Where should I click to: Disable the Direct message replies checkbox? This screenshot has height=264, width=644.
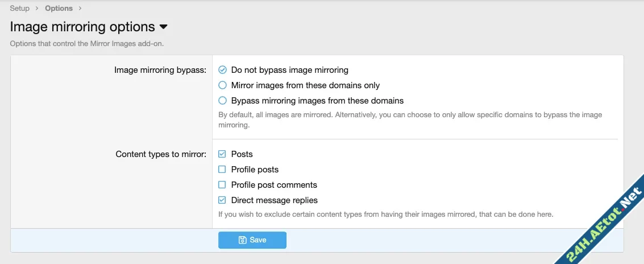coord(222,200)
